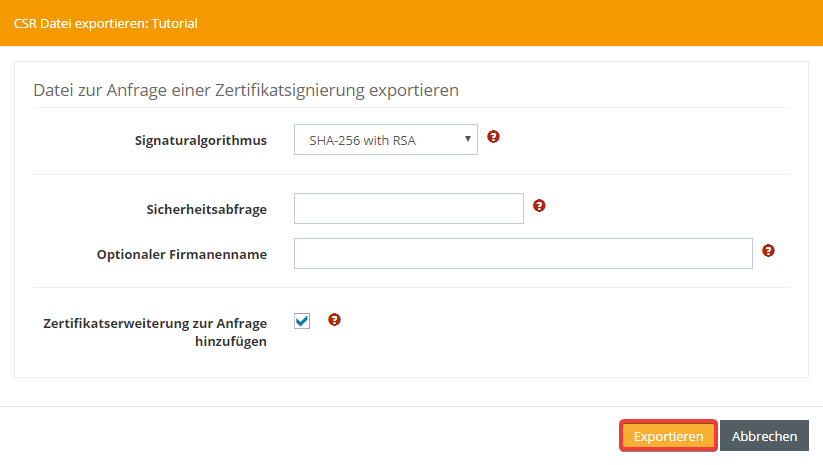Click into the Optionaler Firmenname text box
The image size is (823, 465).
(x=522, y=254)
